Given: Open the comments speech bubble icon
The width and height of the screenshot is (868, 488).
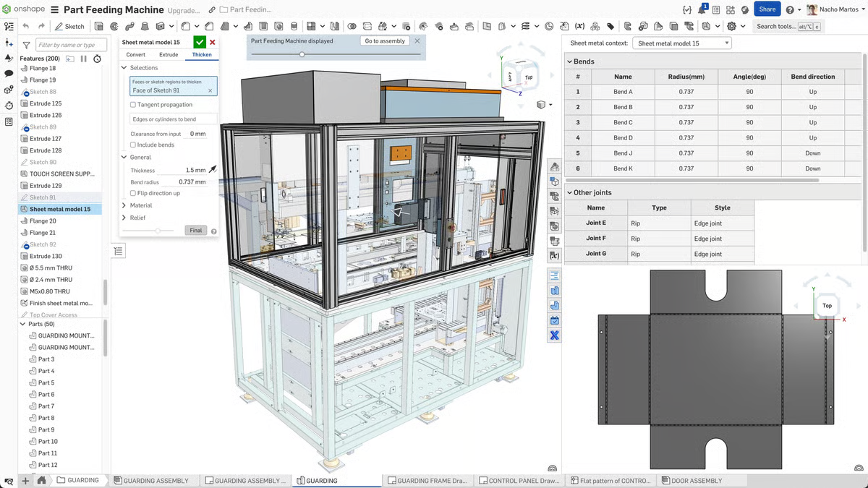Looking at the screenshot, I should click(x=9, y=74).
